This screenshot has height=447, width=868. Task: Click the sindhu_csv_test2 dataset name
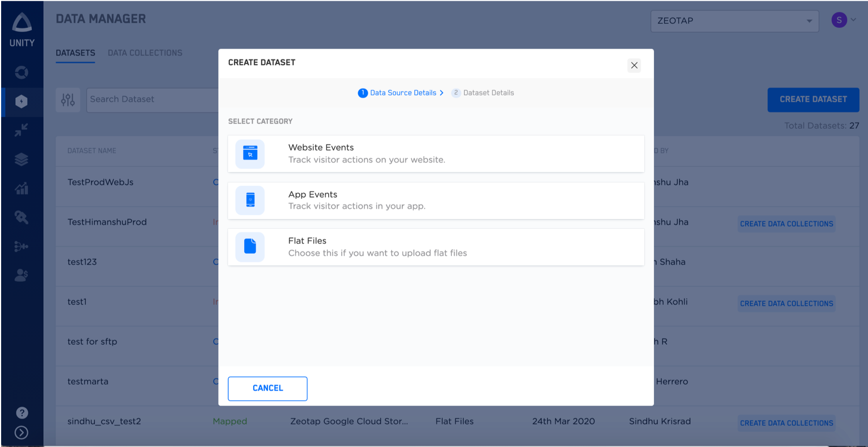104,421
